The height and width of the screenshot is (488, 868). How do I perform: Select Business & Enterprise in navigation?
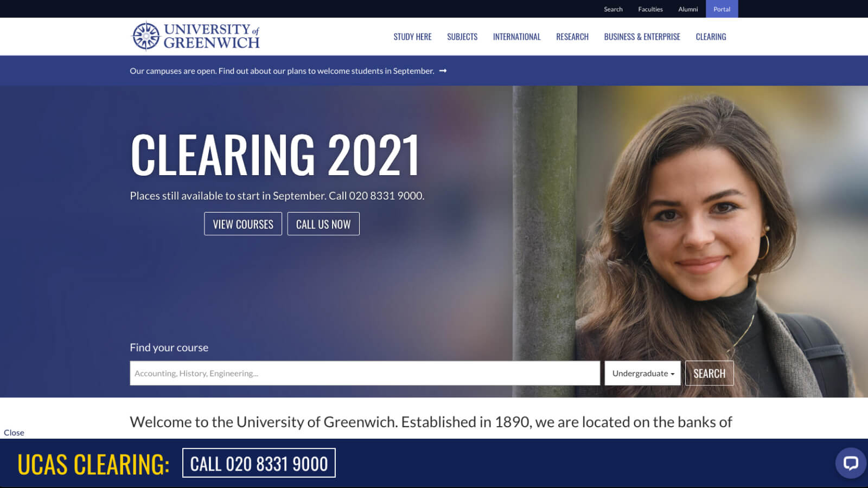642,37
